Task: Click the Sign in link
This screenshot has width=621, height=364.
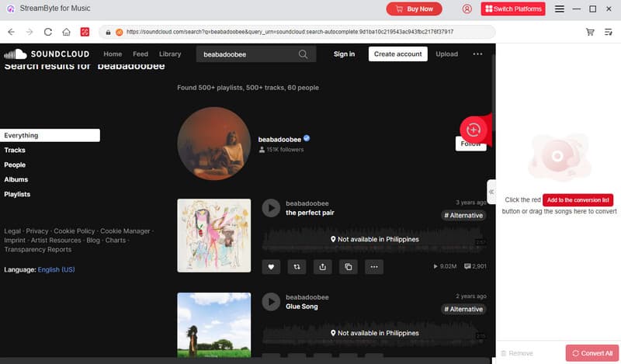Action: click(x=344, y=54)
